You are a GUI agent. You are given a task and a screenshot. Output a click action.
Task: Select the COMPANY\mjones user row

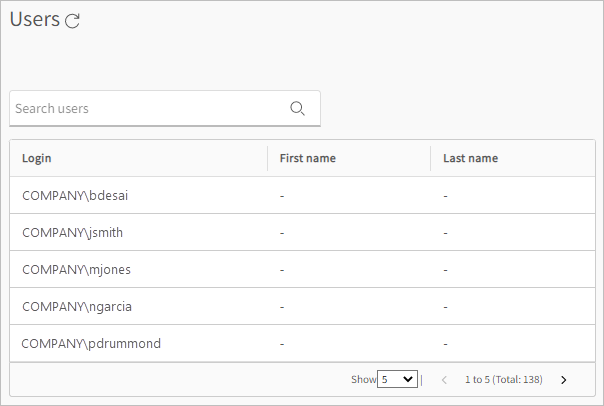coord(76,269)
